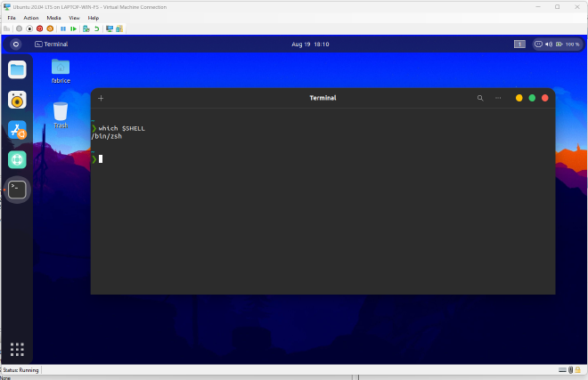Click the workspace indicator number 1
The height and width of the screenshot is (380, 588).
[x=519, y=44]
